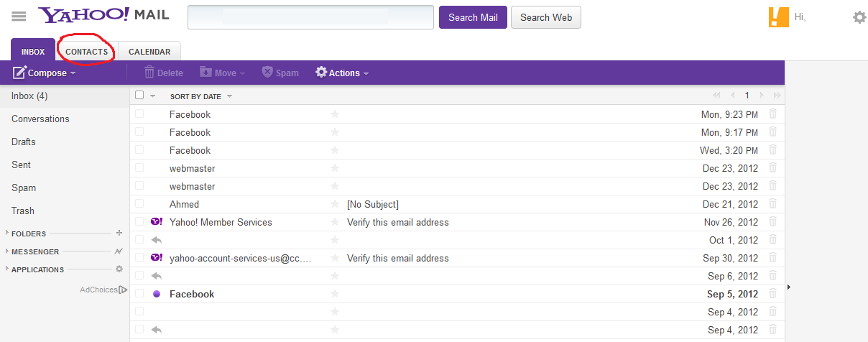The image size is (868, 342).
Task: Open Verify this email address from Member Services
Action: [397, 222]
